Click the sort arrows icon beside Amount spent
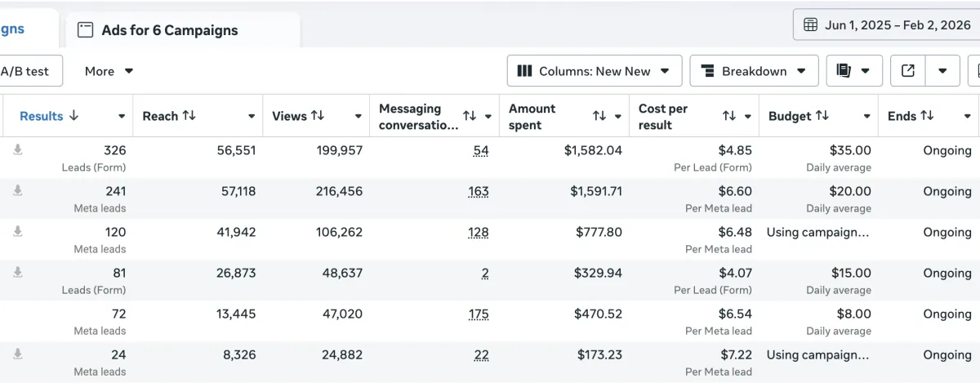The height and width of the screenshot is (383, 980). tap(600, 117)
